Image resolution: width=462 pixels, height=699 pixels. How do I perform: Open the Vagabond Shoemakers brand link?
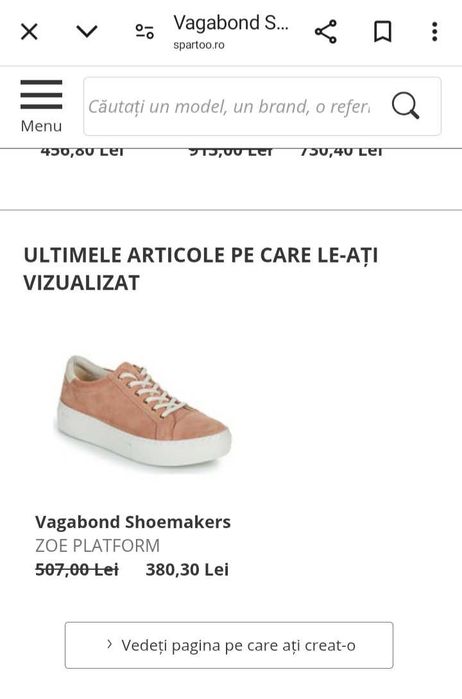click(133, 522)
